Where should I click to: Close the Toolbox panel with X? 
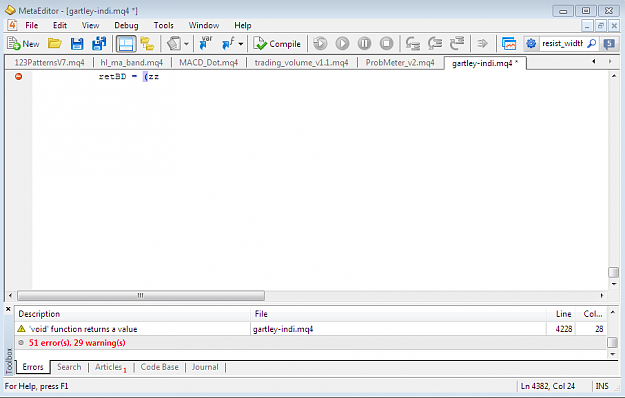[8, 309]
